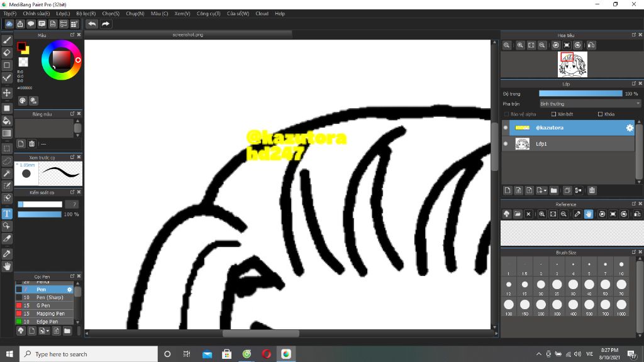Select the Bucket fill tool
This screenshot has width=644, height=362.
tap(7, 121)
